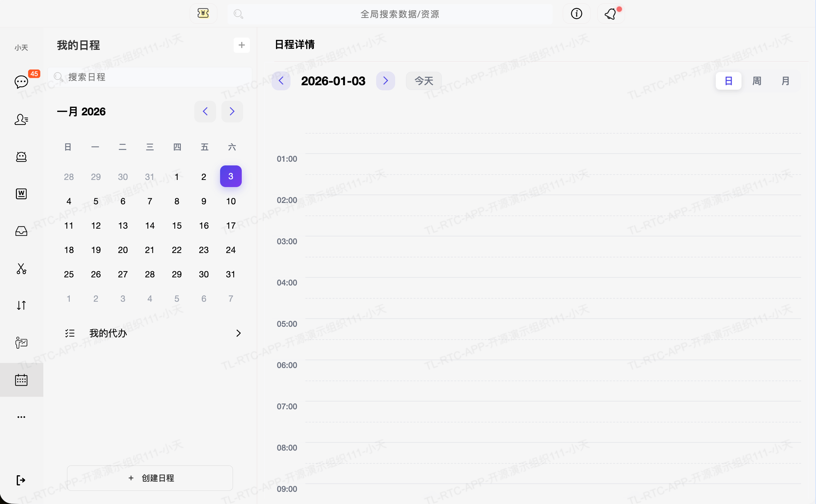Viewport: 816px width, 504px height.
Task: Switch schedule view to 月 (month)
Action: pos(786,81)
